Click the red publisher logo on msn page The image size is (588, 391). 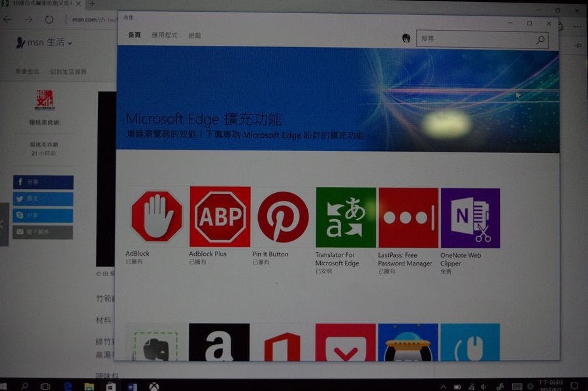click(x=44, y=100)
